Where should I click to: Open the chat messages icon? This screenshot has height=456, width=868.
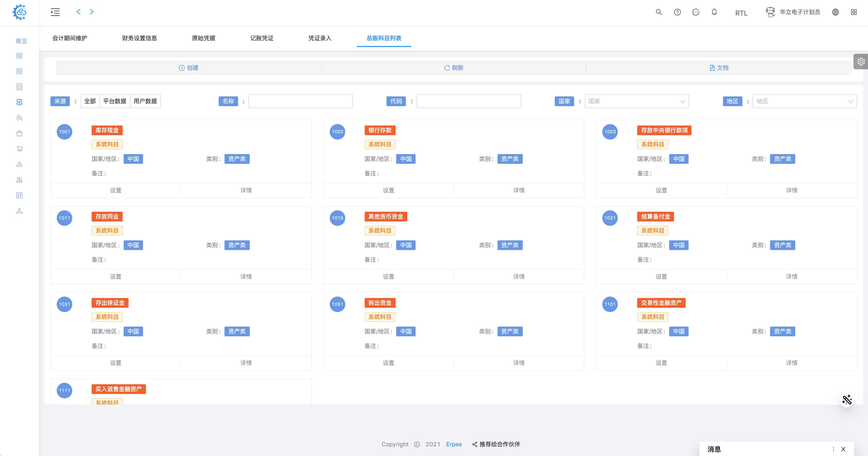[695, 12]
